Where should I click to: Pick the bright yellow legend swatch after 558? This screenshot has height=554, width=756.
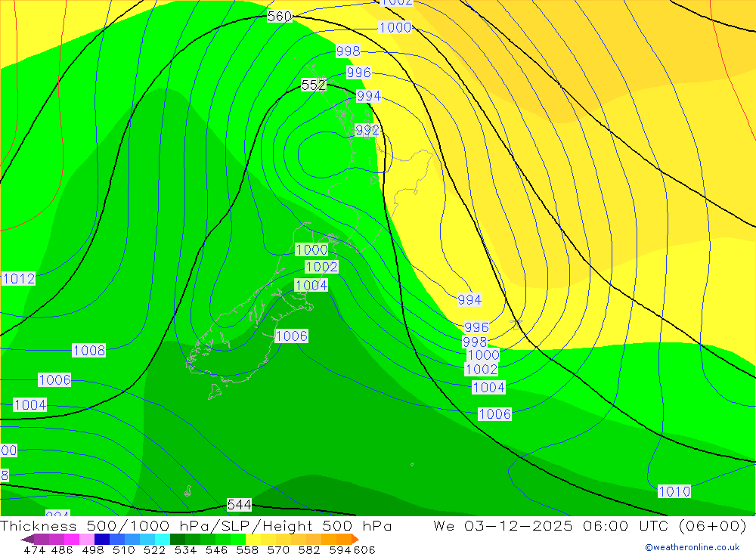tap(253, 540)
